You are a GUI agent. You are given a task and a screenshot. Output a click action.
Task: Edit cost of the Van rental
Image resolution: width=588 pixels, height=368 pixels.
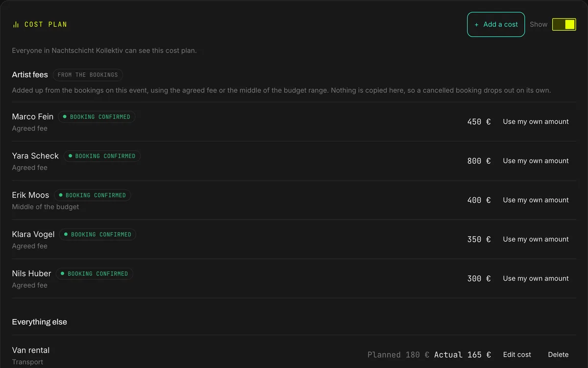[x=517, y=355]
